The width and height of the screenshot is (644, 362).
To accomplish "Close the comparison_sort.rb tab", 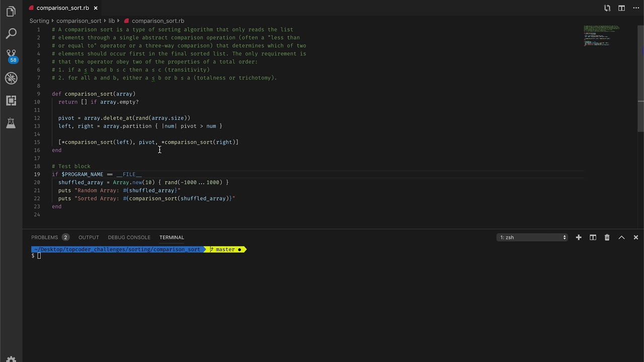I will [96, 8].
